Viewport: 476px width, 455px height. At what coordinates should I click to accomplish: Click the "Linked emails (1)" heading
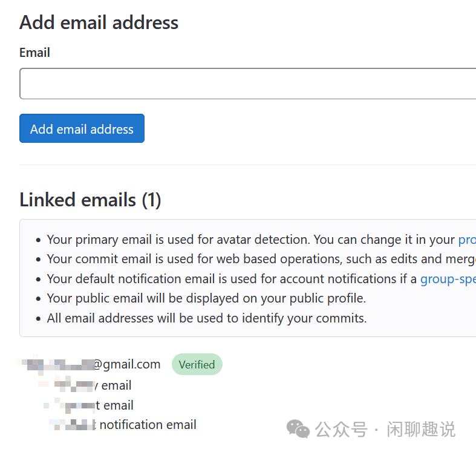click(x=90, y=200)
